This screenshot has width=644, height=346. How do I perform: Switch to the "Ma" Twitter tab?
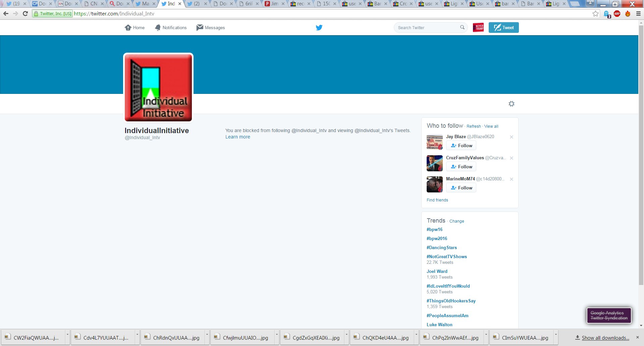(145, 4)
